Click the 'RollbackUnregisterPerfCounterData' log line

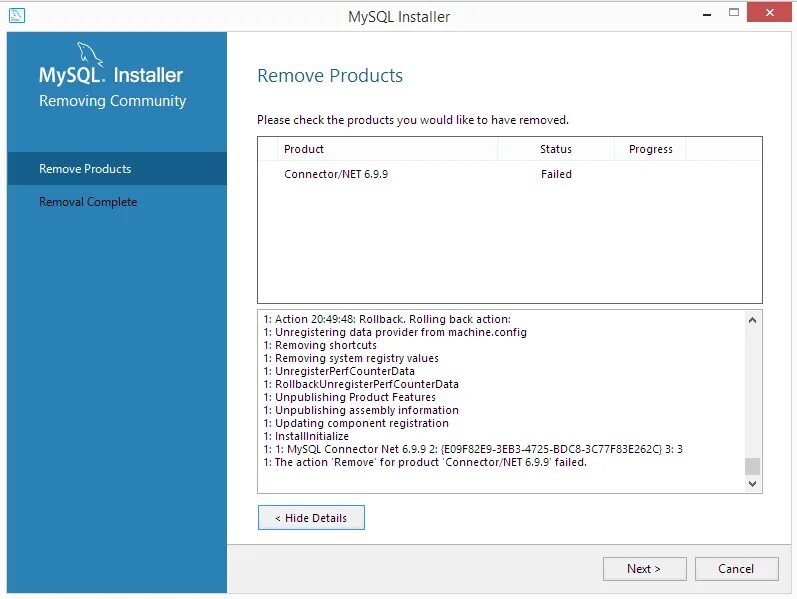[x=361, y=384]
